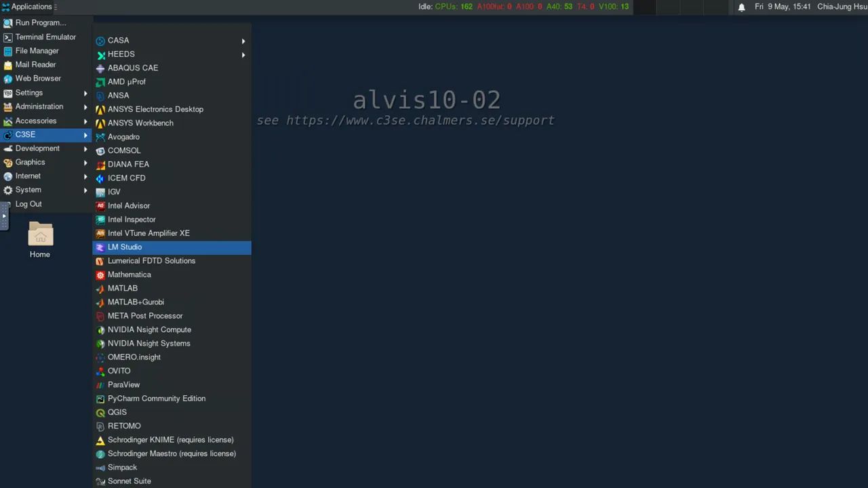Click the ANSA icon

tap(100, 96)
